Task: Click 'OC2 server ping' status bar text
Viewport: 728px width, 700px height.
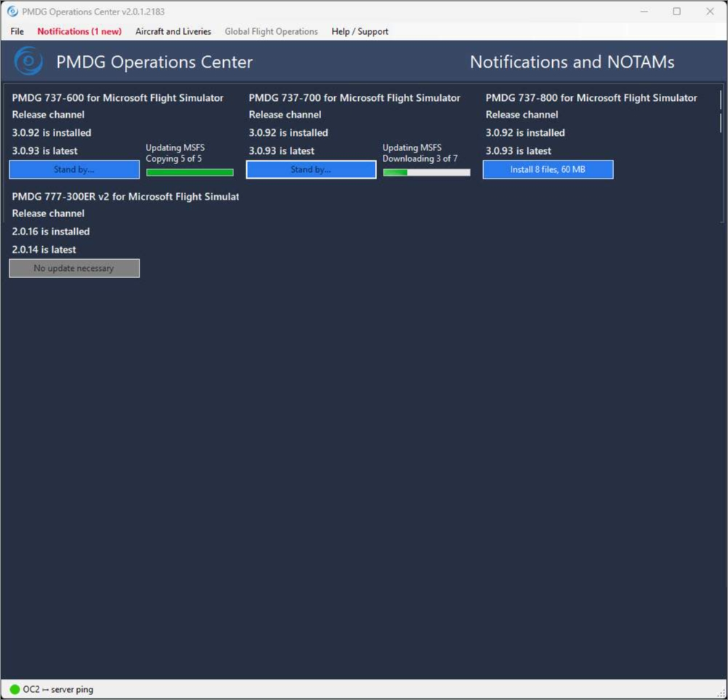Action: pyautogui.click(x=58, y=689)
